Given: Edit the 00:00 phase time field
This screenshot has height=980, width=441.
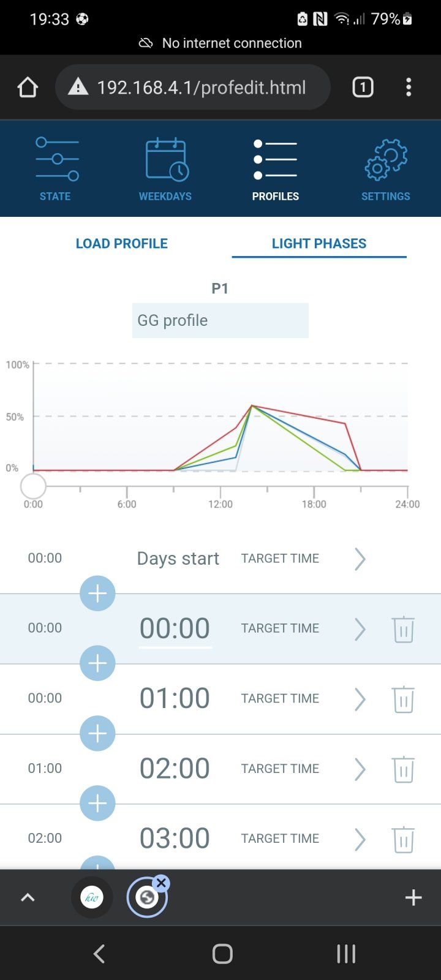Looking at the screenshot, I should [175, 628].
